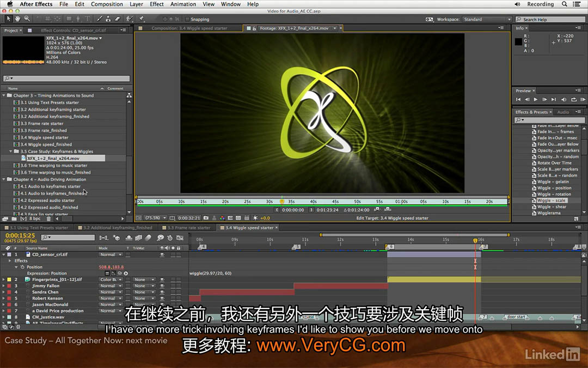
Task: Select the Clone Stamp tool
Action: coord(108,19)
